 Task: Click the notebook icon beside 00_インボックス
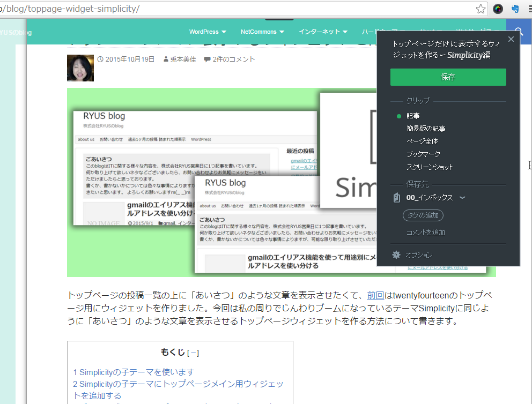click(396, 198)
